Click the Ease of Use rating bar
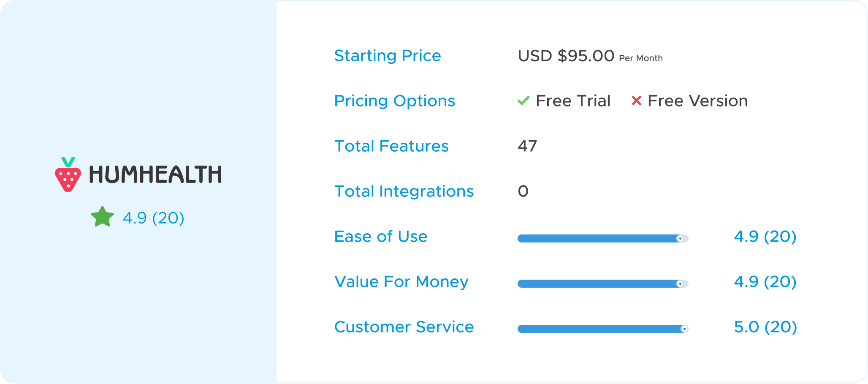 (603, 239)
